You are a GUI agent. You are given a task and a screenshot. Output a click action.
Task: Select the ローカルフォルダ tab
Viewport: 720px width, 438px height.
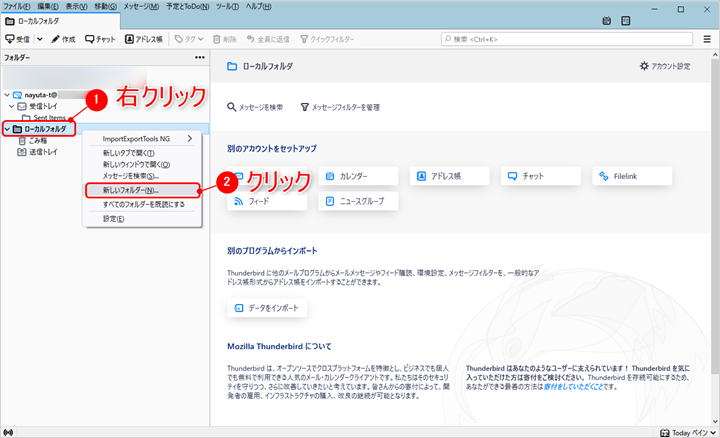tap(61, 21)
